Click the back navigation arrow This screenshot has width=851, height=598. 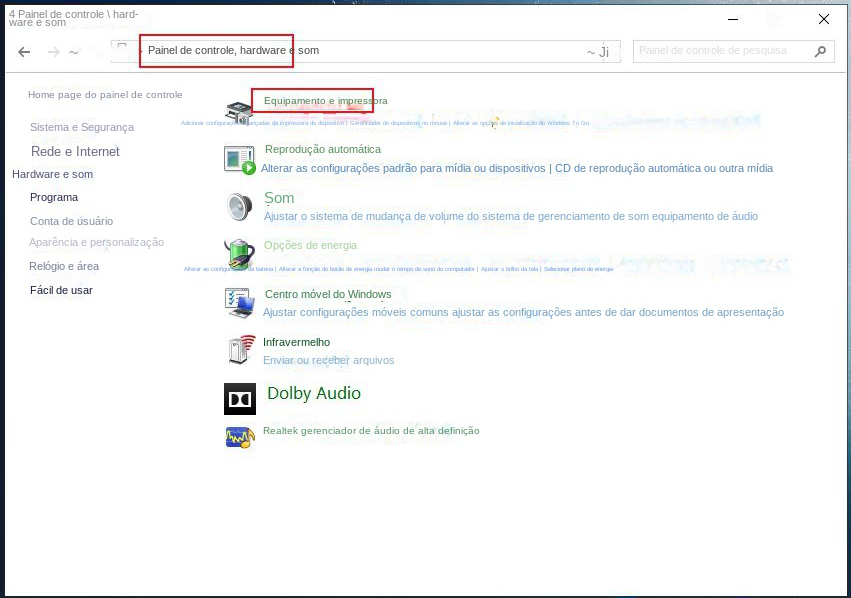click(24, 51)
